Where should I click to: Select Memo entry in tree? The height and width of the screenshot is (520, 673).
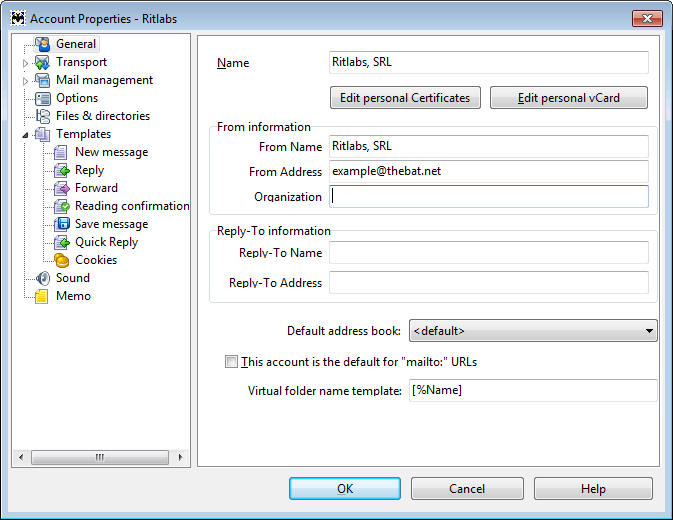click(73, 296)
